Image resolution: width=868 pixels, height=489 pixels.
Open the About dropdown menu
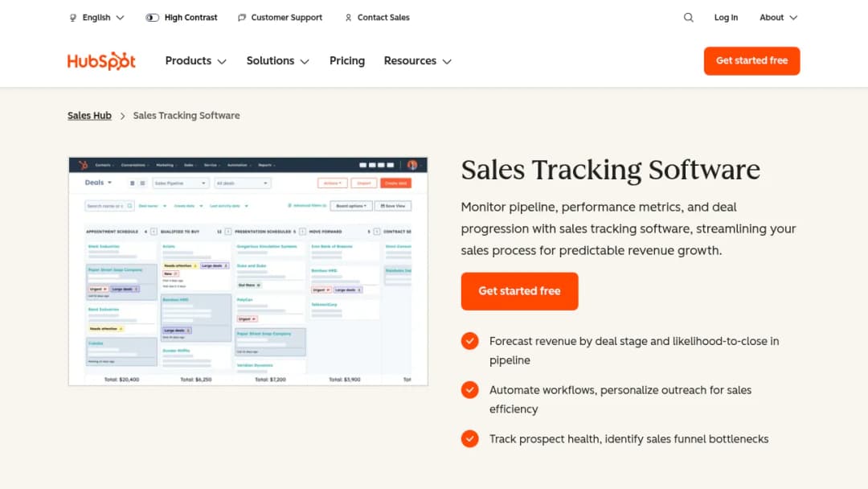pyautogui.click(x=778, y=18)
